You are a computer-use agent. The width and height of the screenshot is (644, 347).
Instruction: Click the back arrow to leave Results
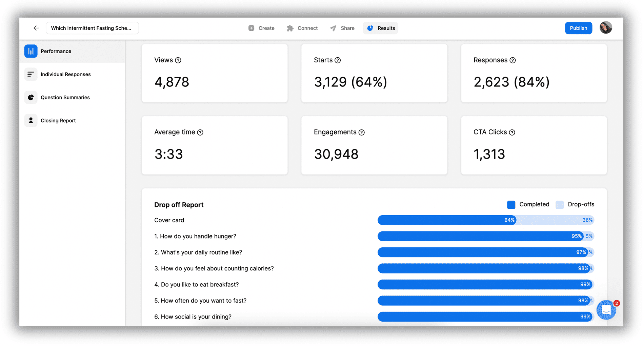[36, 28]
